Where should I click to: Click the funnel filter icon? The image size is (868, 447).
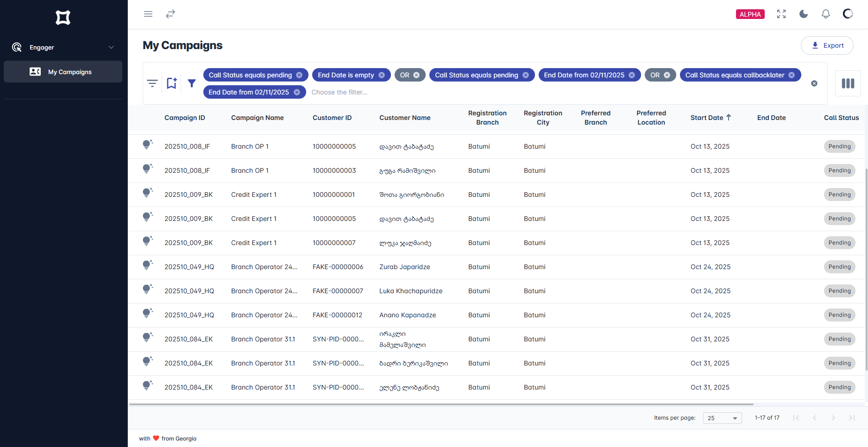click(x=192, y=83)
